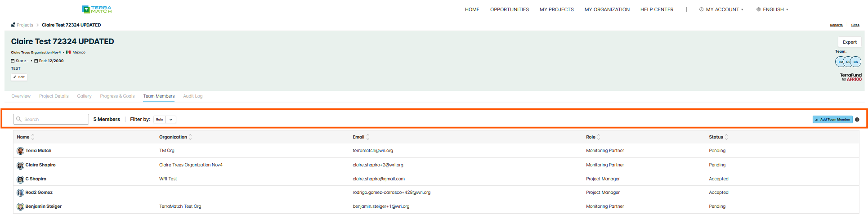The image size is (868, 224).
Task: Click the Export button
Action: point(850,42)
